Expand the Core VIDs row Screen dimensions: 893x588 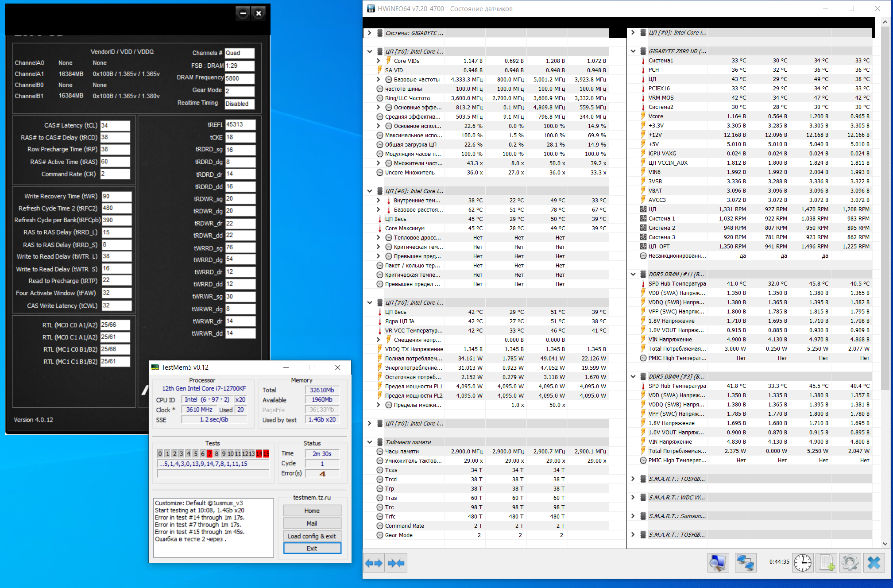pos(378,61)
